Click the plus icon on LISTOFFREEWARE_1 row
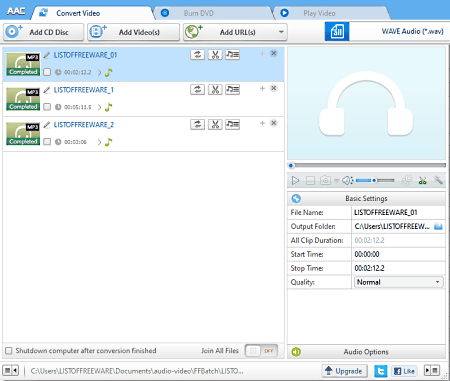This screenshot has width=450, height=381. 262,88
